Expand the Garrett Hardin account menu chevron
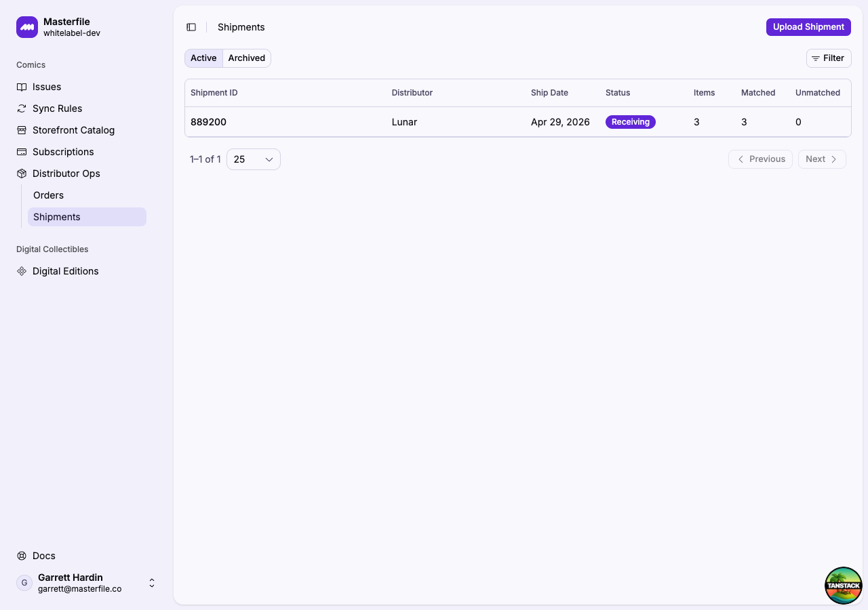868x610 pixels. click(152, 583)
